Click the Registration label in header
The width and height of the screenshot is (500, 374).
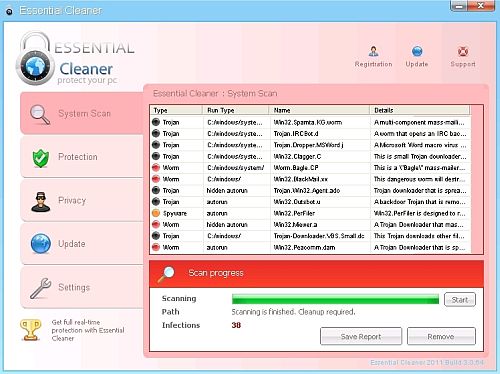373,64
